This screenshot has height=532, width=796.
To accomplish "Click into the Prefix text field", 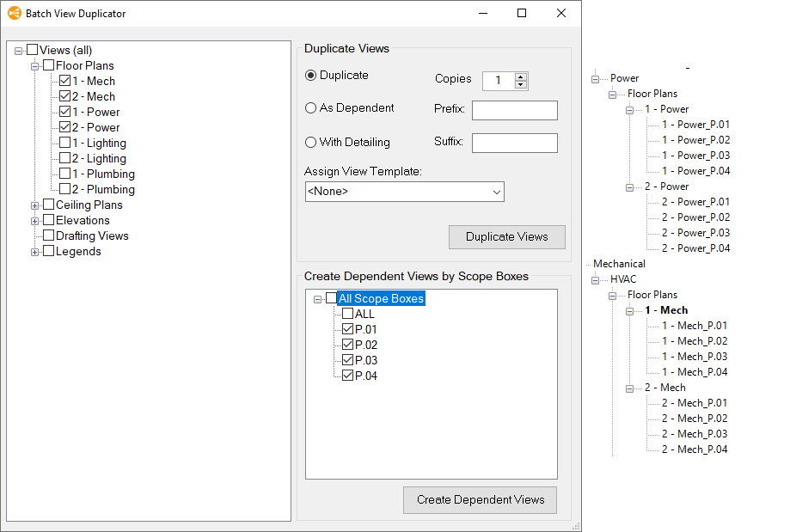I will 514,110.
